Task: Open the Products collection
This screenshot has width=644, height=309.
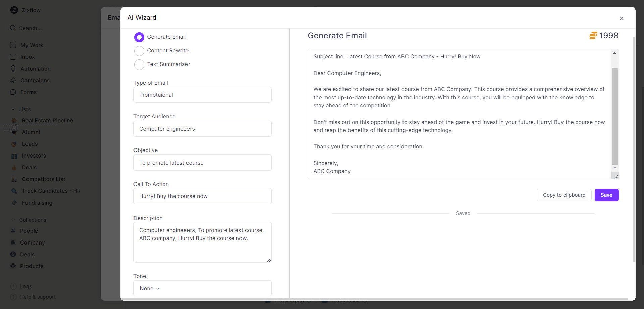Action: [32, 266]
